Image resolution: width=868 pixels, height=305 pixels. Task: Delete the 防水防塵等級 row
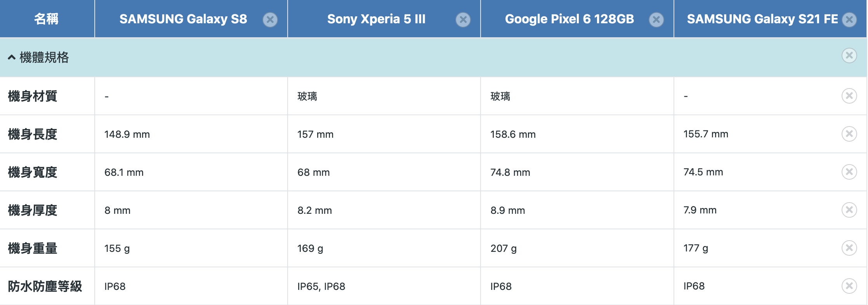click(x=849, y=286)
